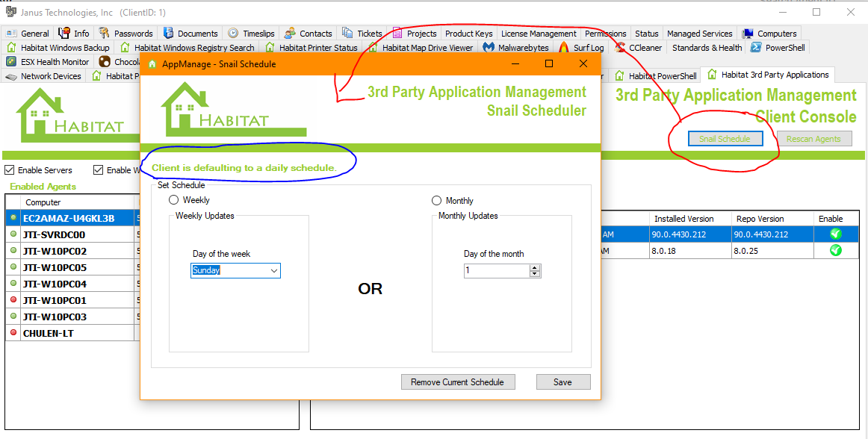Screen dimensions: 868x439
Task: Click the Remove Current Schedule button
Action: (457, 382)
